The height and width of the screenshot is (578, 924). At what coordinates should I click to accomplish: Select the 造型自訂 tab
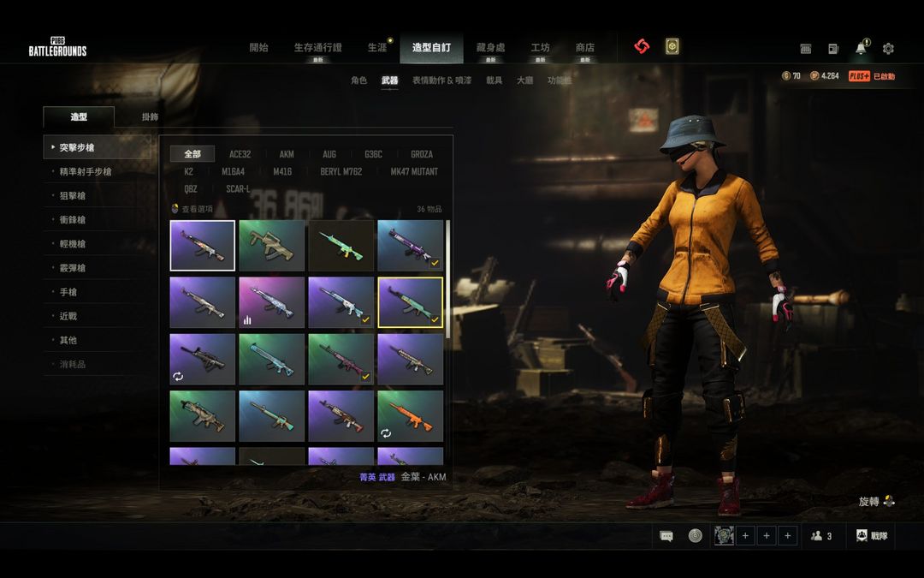431,48
